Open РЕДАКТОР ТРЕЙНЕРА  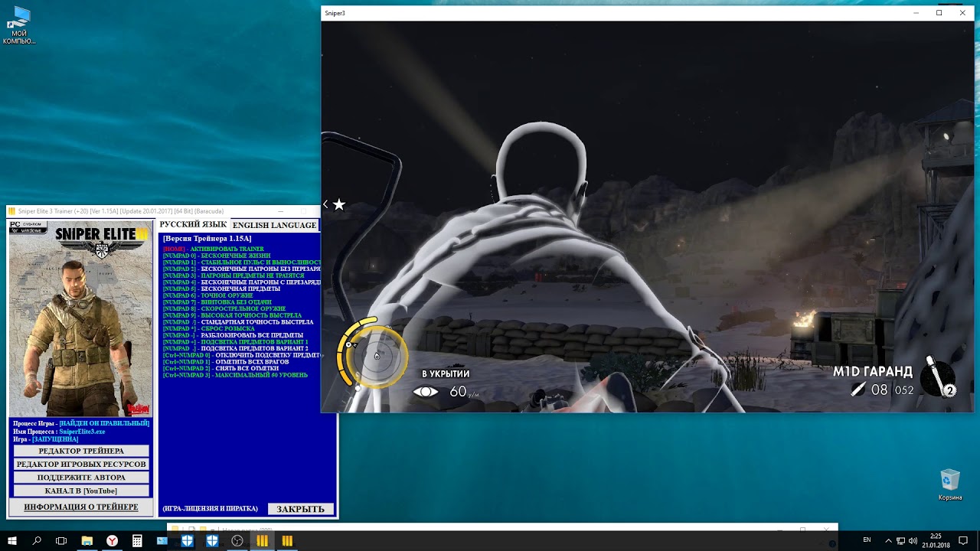(81, 451)
